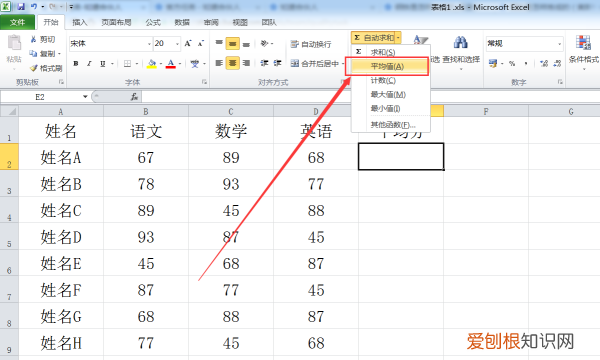Click the Wrap Text (自动换行) button
The width and height of the screenshot is (600, 360).
(311, 44)
